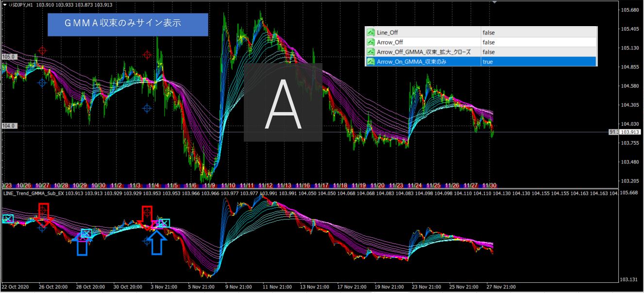Click the red crosshair signal above 11/4 candles
This screenshot has height=293, width=644.
(147, 55)
